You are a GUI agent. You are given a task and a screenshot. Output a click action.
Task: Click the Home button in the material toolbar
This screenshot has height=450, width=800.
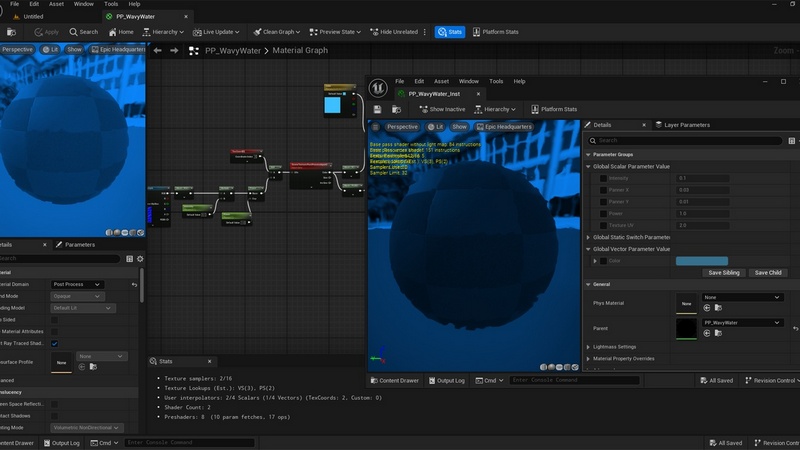[120, 32]
